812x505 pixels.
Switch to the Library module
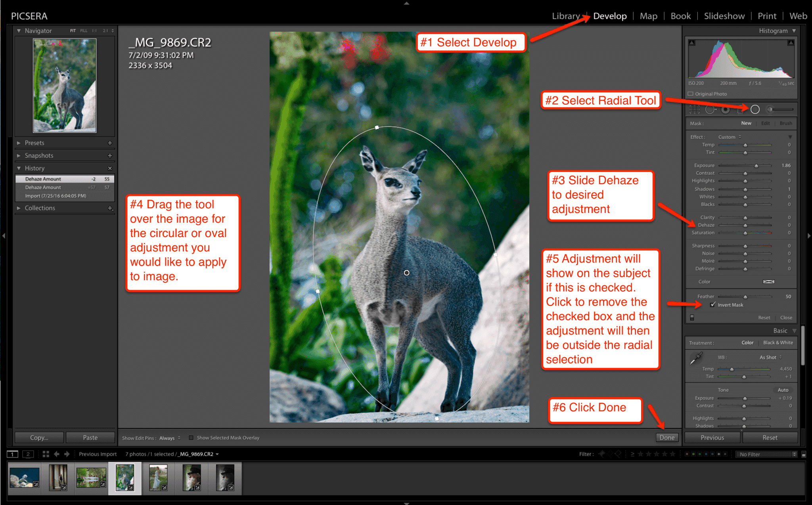tap(565, 16)
